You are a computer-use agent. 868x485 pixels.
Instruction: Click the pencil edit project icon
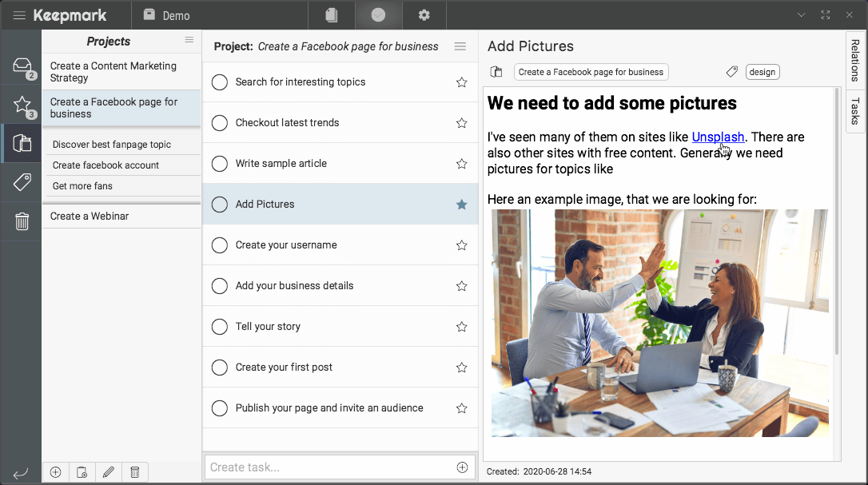109,472
